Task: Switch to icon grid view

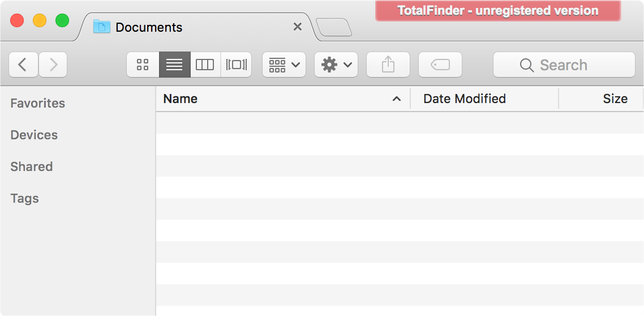Action: click(143, 65)
